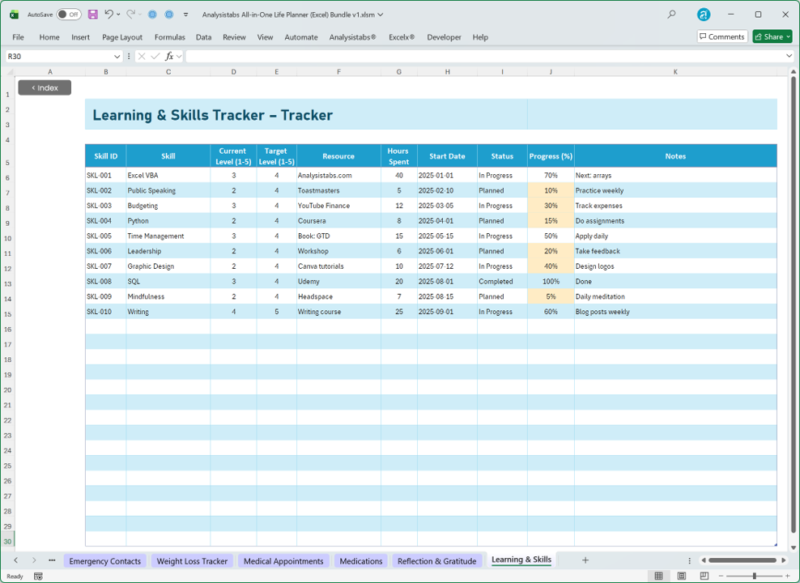
Task: Open the Developer ribbon tab
Action: pos(444,37)
